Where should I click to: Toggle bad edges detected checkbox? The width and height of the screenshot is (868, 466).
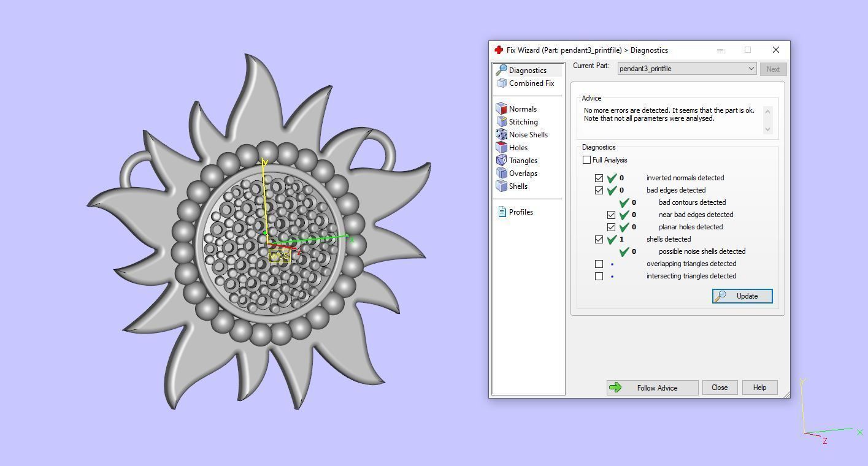599,190
